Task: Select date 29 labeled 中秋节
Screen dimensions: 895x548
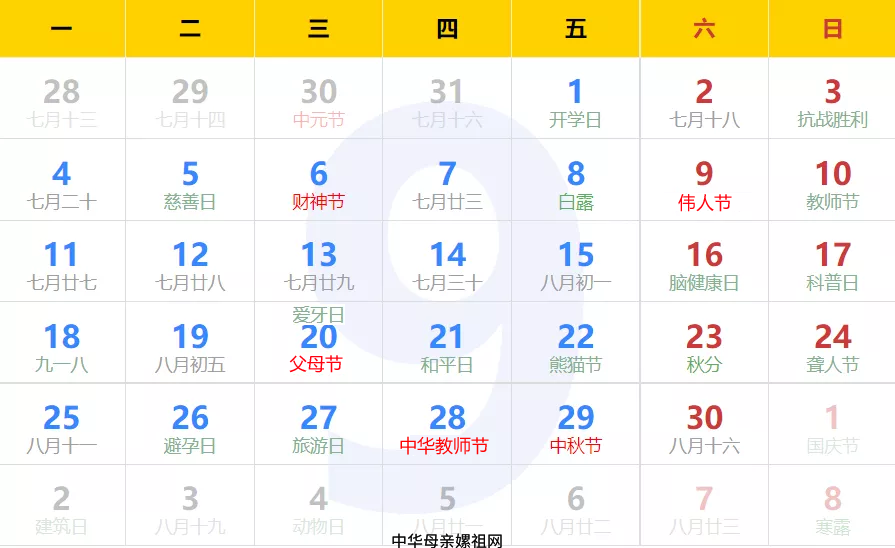Action: point(576,424)
